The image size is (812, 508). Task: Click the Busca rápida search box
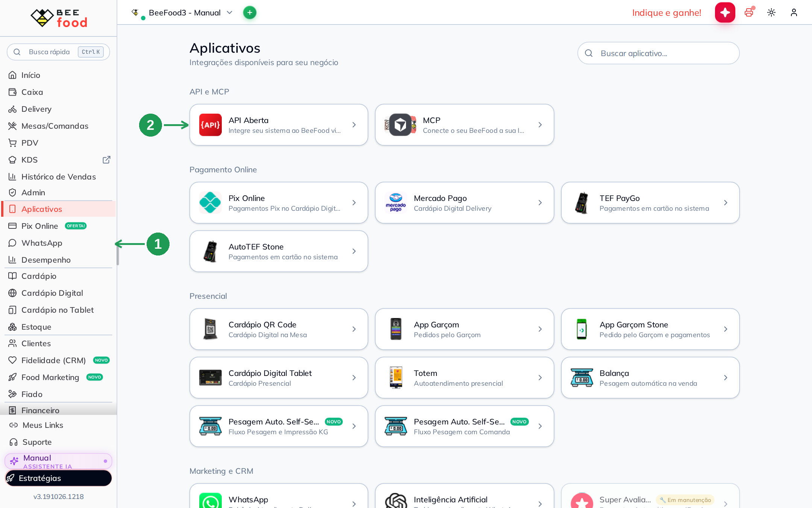pos(58,52)
